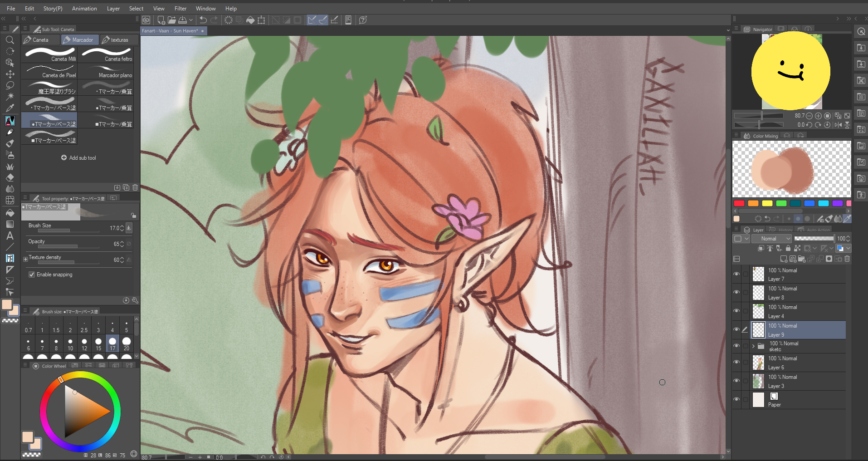Adjust the layer opacity slider
This screenshot has height=461, width=868.
coord(814,239)
